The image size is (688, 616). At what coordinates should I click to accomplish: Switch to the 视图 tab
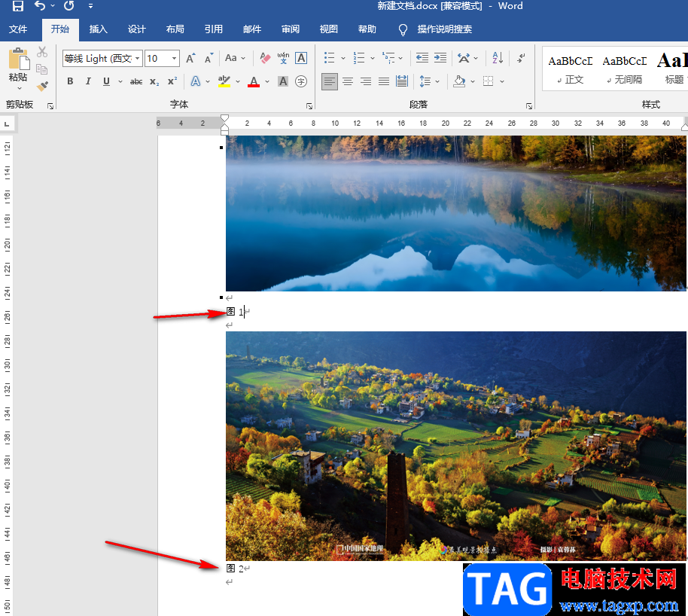coord(329,29)
